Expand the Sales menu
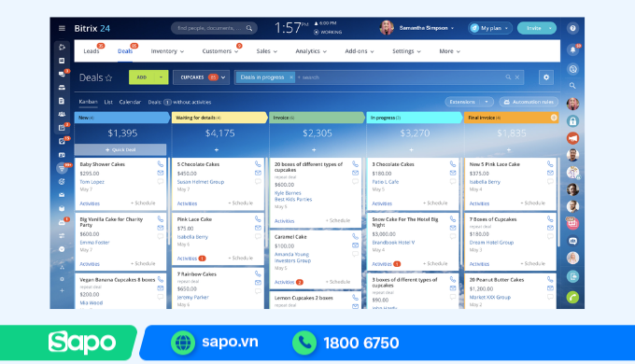This screenshot has width=635, height=364. coord(266,51)
